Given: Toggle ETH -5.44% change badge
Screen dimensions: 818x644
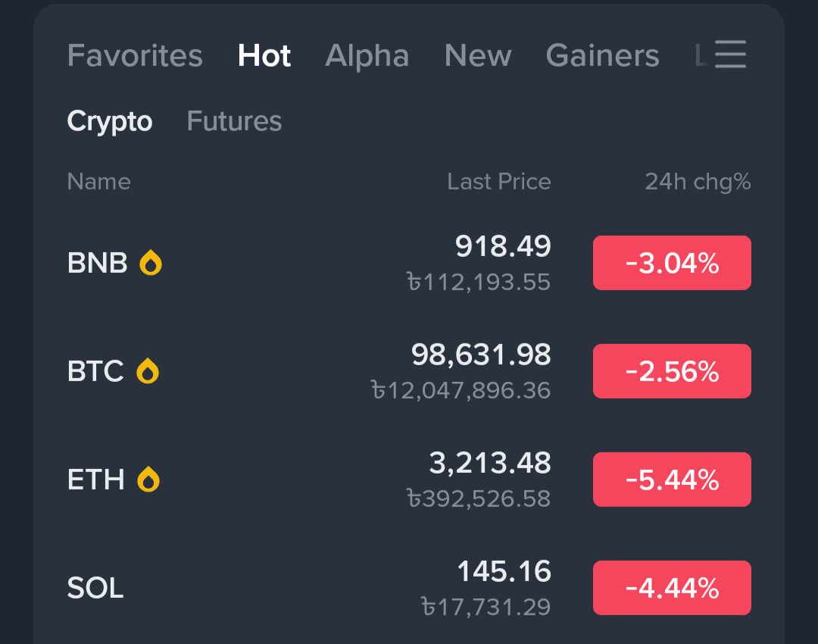Looking at the screenshot, I should [672, 480].
